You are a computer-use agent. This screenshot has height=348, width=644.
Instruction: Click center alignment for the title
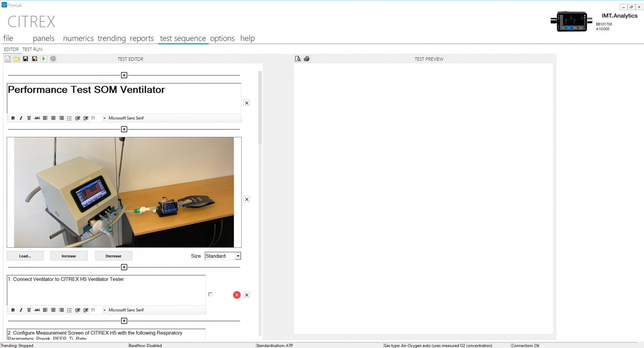coord(53,118)
